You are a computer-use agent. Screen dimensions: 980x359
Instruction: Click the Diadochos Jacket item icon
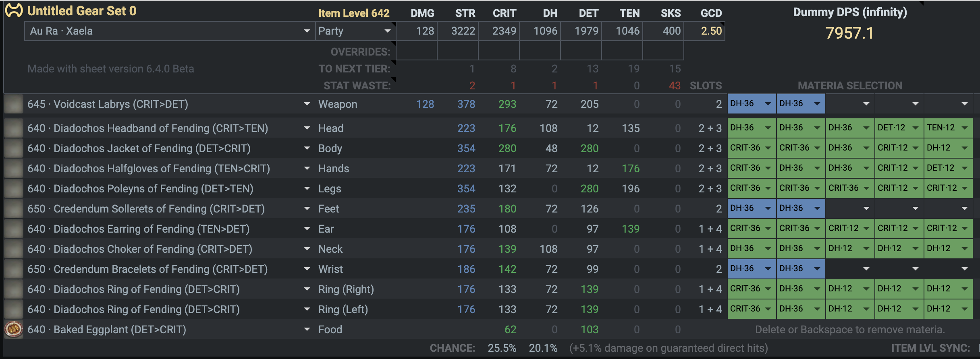[14, 149]
